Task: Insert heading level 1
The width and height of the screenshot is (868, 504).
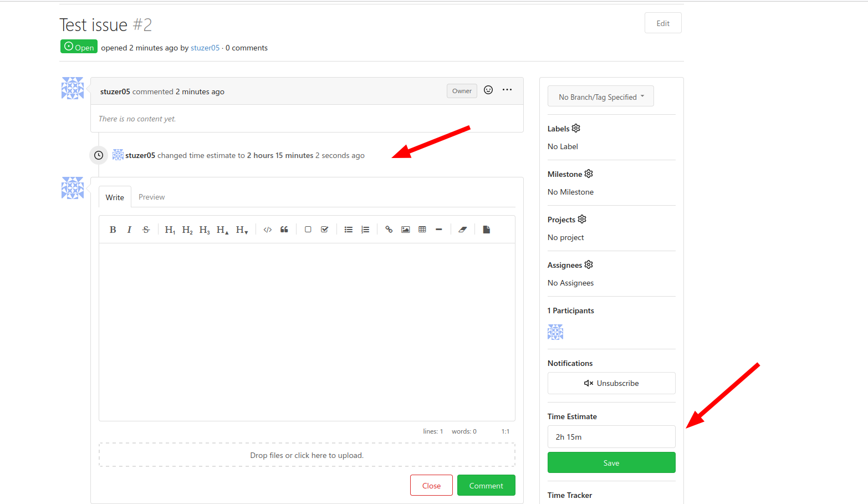Action: point(170,230)
